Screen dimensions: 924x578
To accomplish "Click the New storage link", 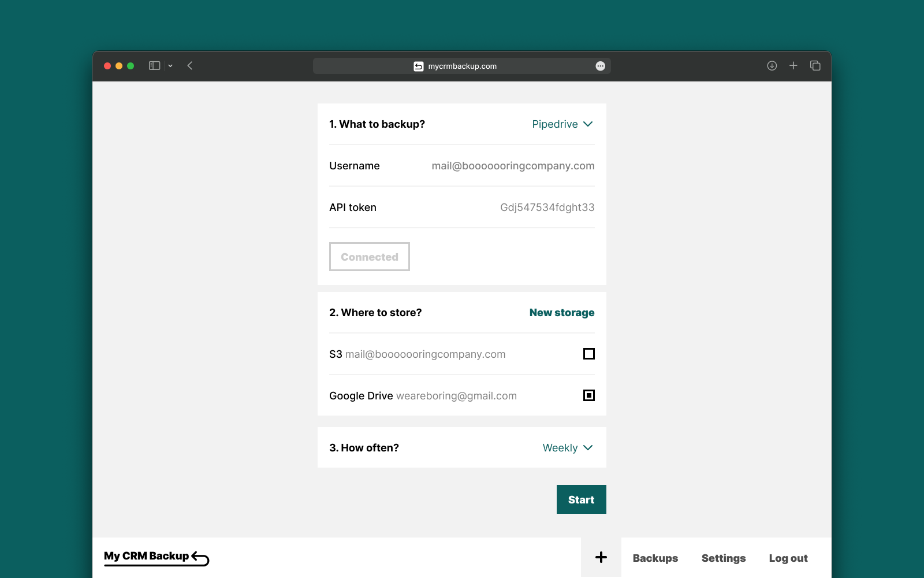I will [x=562, y=313].
